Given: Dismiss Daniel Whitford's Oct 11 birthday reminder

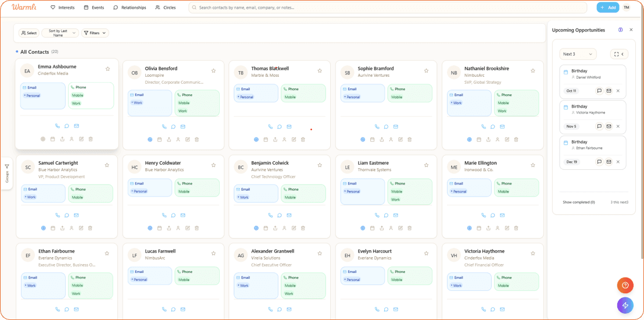Looking at the screenshot, I should click(x=618, y=91).
